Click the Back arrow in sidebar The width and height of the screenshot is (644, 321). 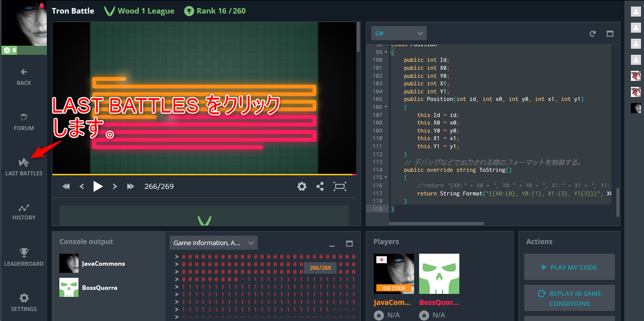(24, 77)
